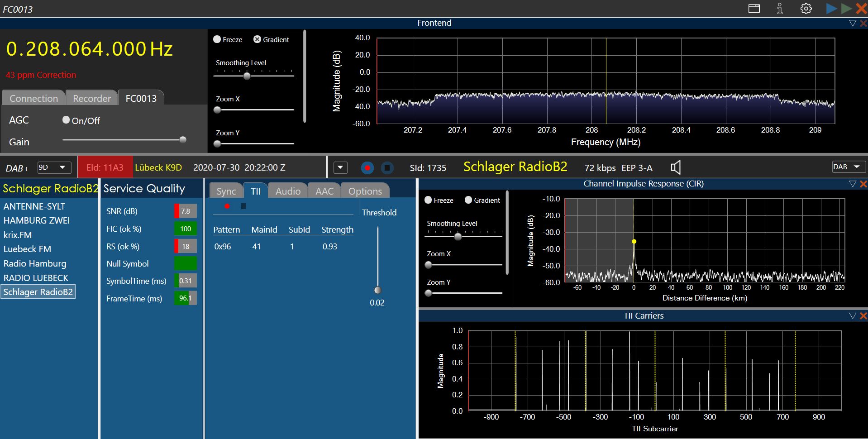868x439 pixels.
Task: Select the Radio Hamburg service
Action: (35, 263)
